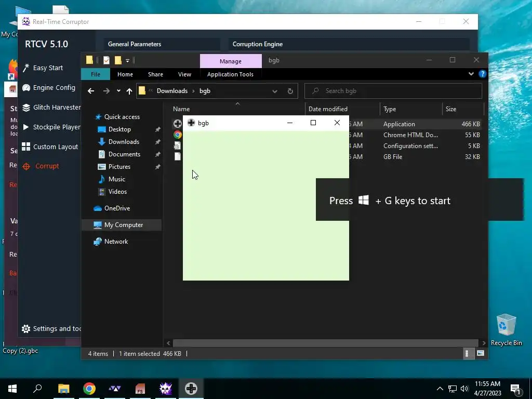Expand the address bar history dropdown
532x399 pixels.
point(275,91)
